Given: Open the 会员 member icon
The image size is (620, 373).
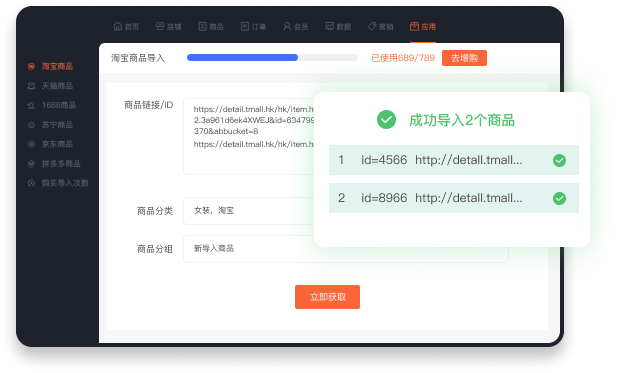Looking at the screenshot, I should pyautogui.click(x=287, y=27).
